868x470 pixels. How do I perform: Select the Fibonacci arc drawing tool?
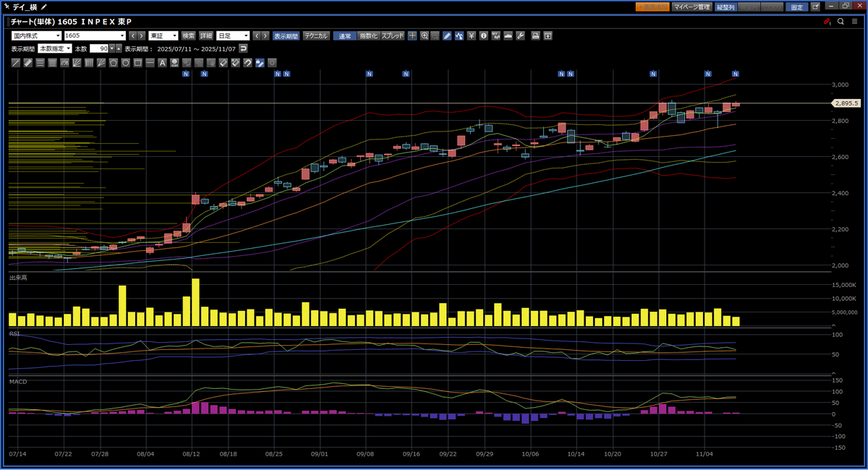click(64, 63)
